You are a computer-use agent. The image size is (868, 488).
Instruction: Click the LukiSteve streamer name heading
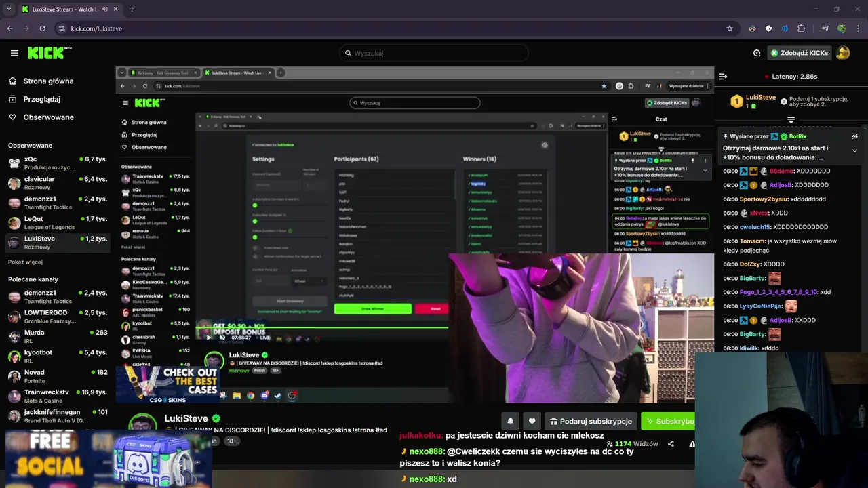coord(186,419)
